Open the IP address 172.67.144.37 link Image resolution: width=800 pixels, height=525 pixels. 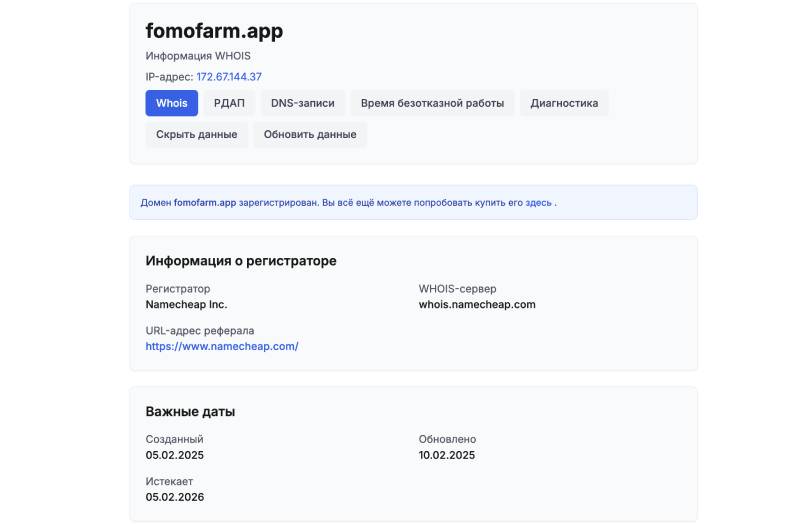coord(229,76)
